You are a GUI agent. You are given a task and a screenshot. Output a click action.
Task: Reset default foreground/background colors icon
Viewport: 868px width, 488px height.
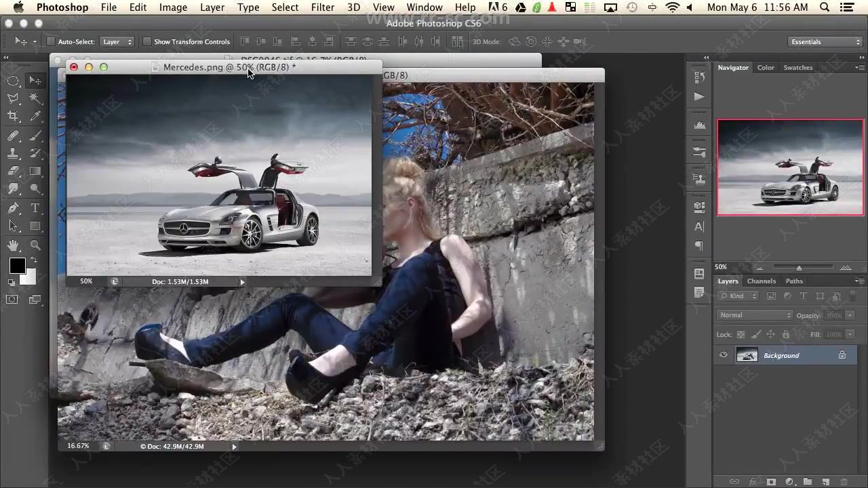tap(12, 283)
